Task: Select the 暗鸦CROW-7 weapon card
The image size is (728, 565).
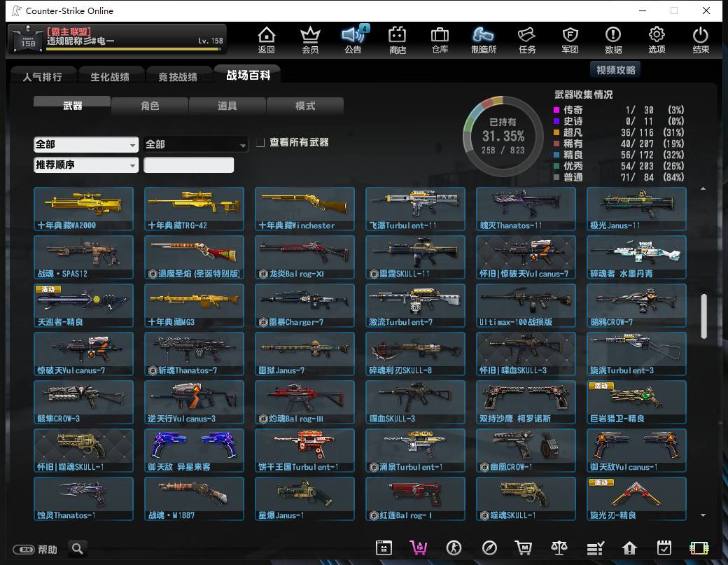Action: point(636,305)
